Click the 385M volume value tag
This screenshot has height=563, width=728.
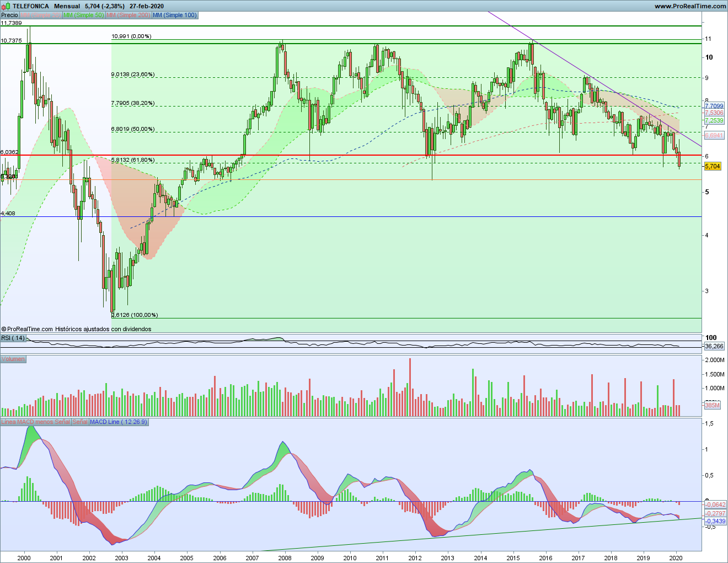[713, 405]
